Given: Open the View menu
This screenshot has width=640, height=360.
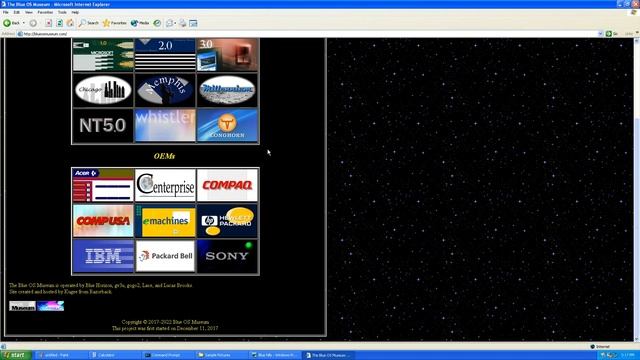Looking at the screenshot, I should pos(29,12).
